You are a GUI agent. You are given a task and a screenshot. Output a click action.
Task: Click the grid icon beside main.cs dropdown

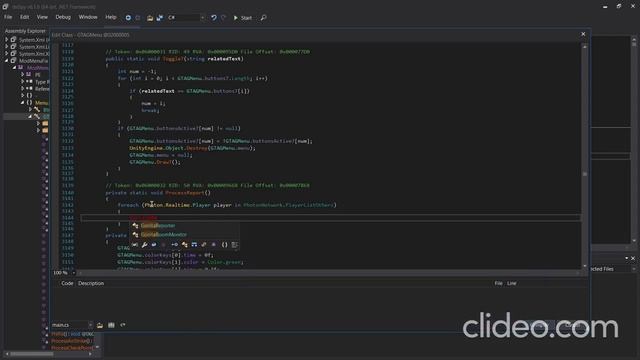[x=111, y=325]
